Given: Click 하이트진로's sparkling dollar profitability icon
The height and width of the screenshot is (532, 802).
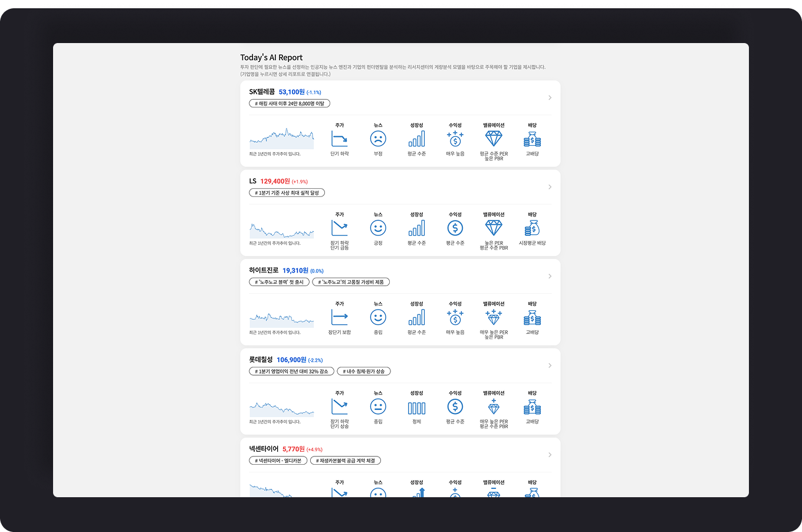Looking at the screenshot, I should click(455, 317).
